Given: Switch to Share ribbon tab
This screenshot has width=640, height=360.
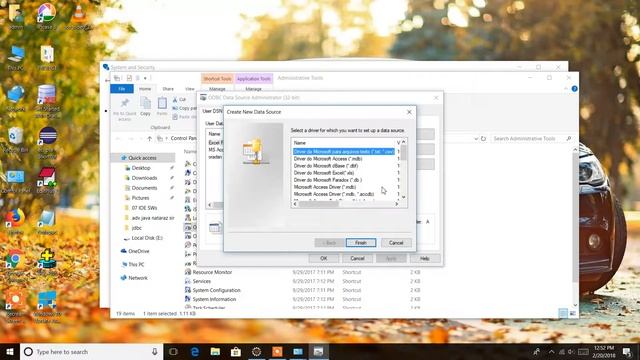Looking at the screenshot, I should click(x=168, y=89).
